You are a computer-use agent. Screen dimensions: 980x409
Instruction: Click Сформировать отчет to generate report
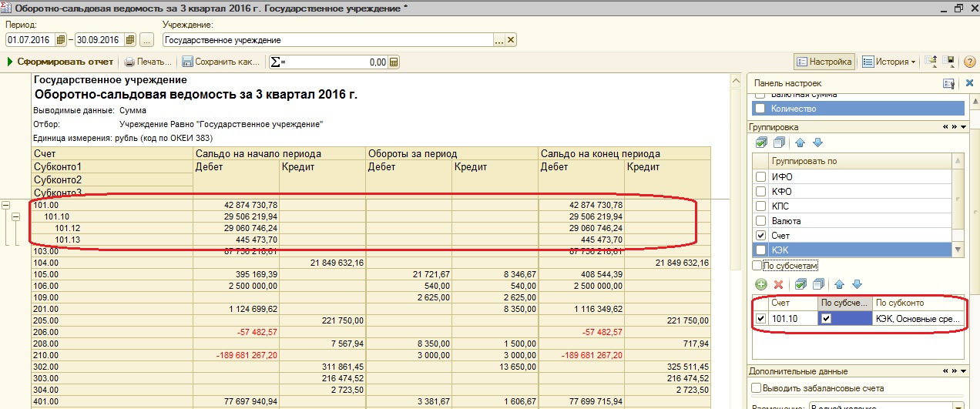pos(60,62)
